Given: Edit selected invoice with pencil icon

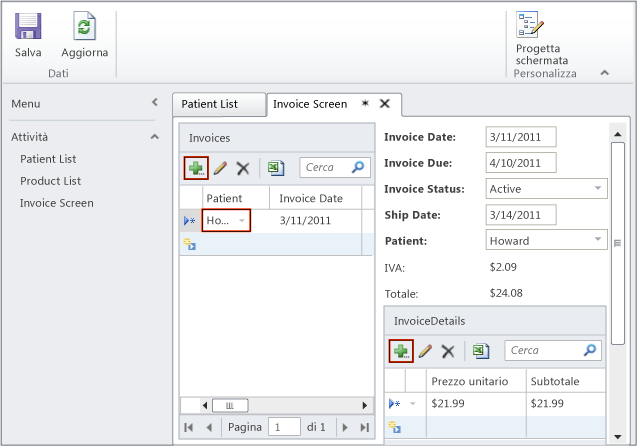Looking at the screenshot, I should pyautogui.click(x=220, y=168).
